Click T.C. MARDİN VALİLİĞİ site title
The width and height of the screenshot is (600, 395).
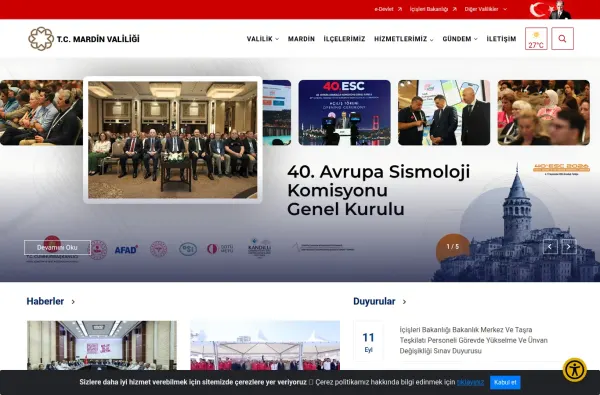[x=98, y=39]
